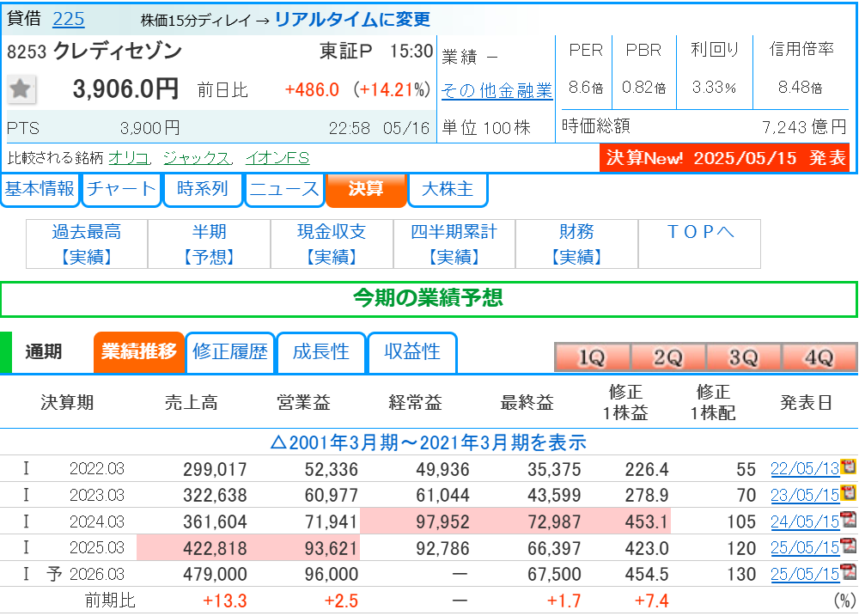Click the price change +486.0
Screen dimensions: 859x616
pos(312,90)
